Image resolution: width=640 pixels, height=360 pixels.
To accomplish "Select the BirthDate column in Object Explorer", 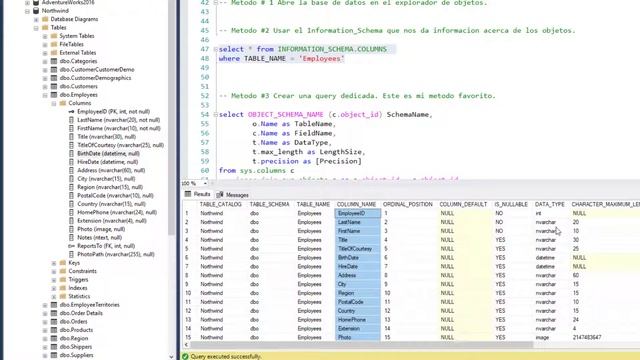I will click(108, 154).
